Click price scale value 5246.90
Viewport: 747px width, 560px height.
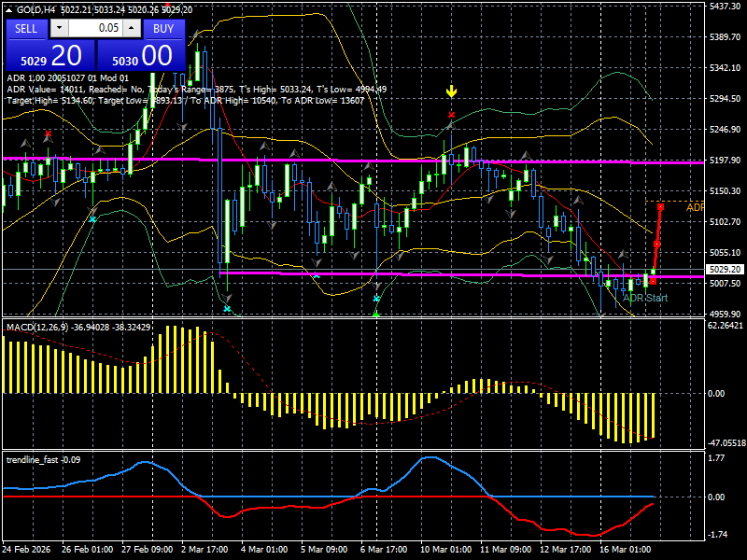click(725, 130)
